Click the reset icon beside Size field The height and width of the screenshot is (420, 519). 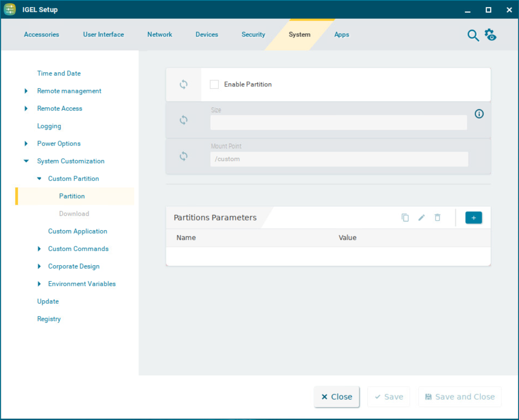click(183, 120)
